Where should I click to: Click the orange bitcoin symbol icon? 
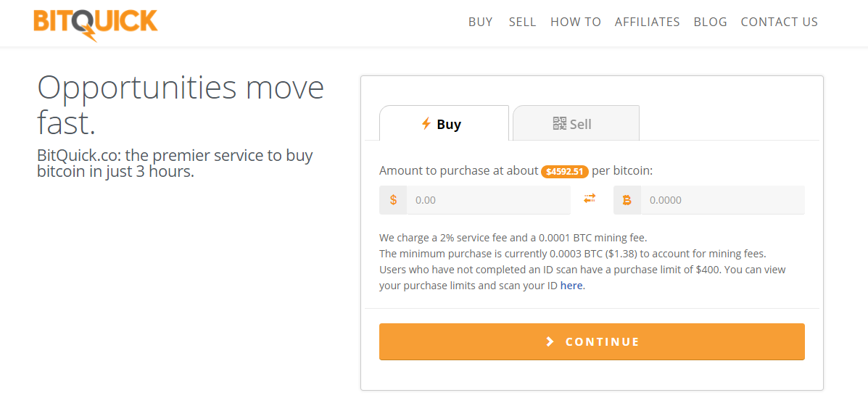tap(627, 200)
